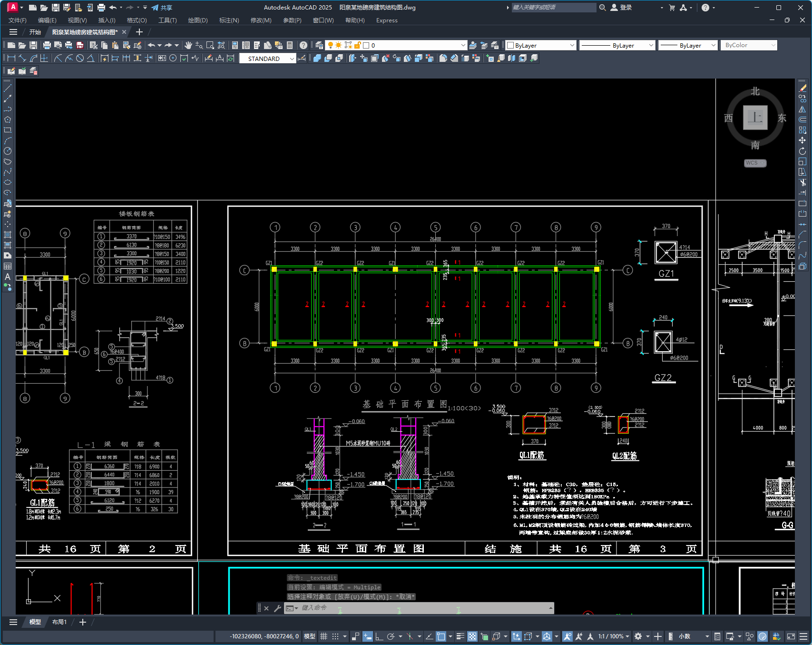This screenshot has height=645, width=812.
Task: Click the Share paper-plane icon
Action: pyautogui.click(x=155, y=8)
